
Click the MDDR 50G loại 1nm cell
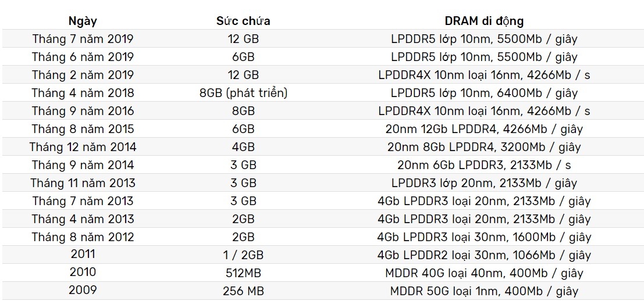click(x=484, y=291)
